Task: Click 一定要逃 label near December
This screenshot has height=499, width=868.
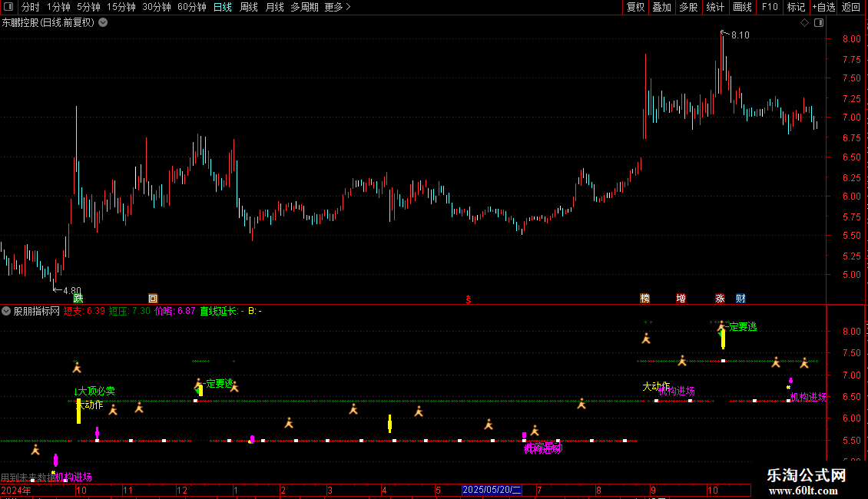Action: (x=219, y=383)
